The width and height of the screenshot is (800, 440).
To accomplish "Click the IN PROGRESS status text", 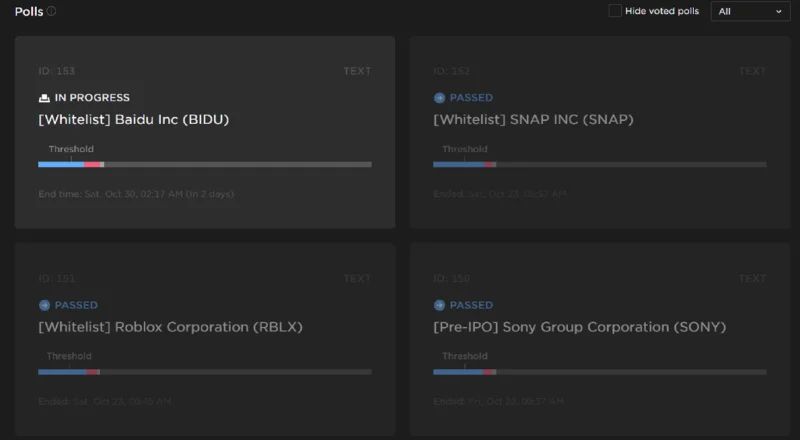I will point(92,97).
